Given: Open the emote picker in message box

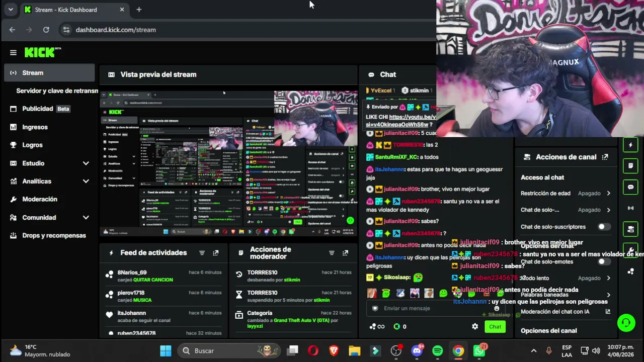Looking at the screenshot, I should point(497,308).
